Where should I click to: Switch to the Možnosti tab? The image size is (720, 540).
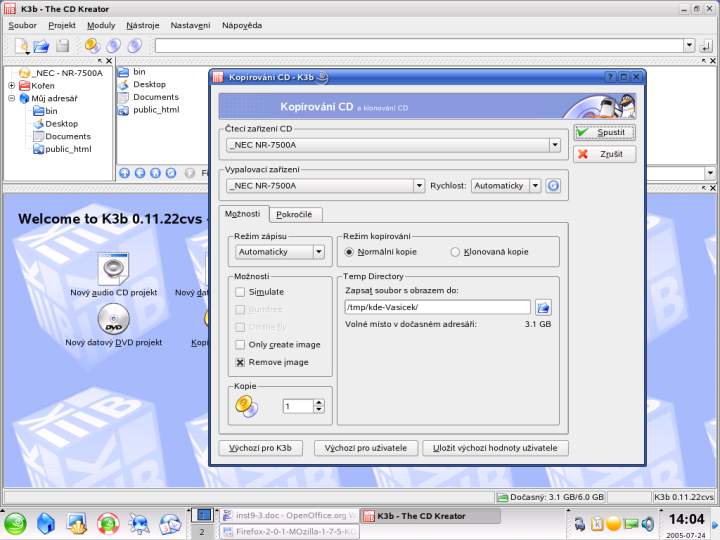tap(243, 214)
